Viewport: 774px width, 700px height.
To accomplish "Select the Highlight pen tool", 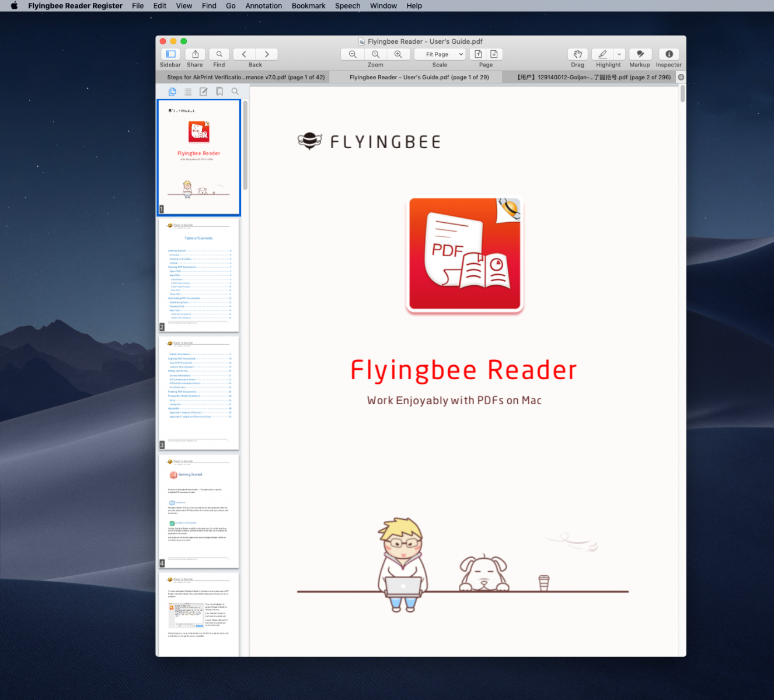I will pos(602,54).
